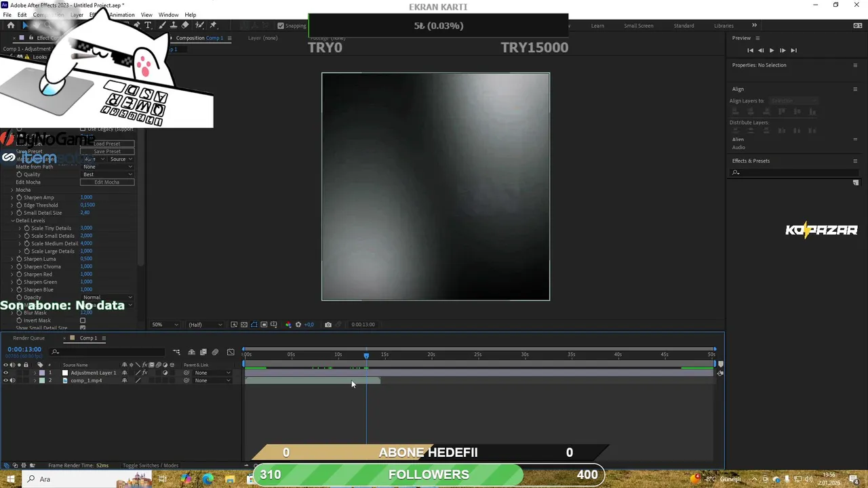Image resolution: width=868 pixels, height=488 pixels.
Task: Click grid and guide options icon
Action: pyautogui.click(x=274, y=325)
